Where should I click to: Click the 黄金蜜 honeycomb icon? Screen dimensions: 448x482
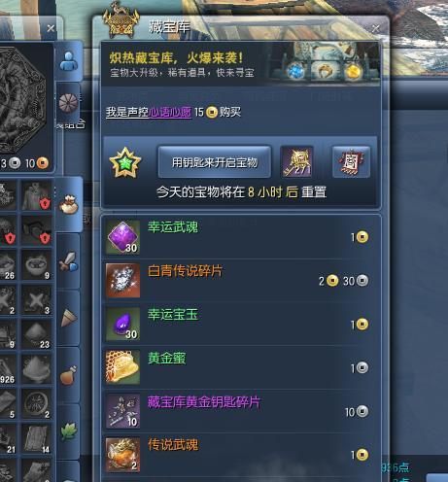tap(122, 367)
